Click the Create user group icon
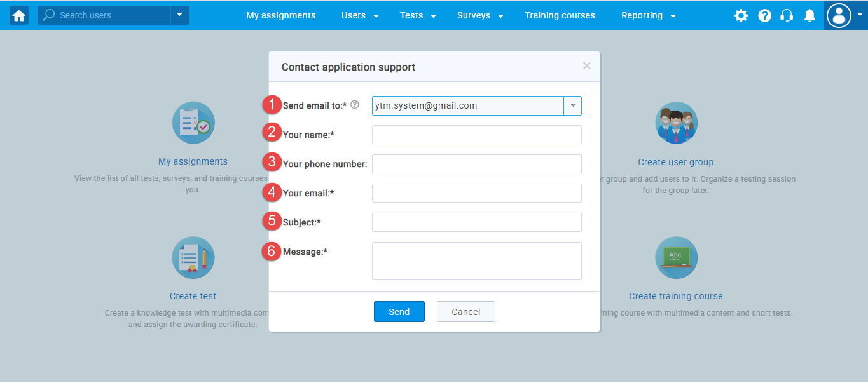Screen dimensions: 868x383 coord(676,123)
